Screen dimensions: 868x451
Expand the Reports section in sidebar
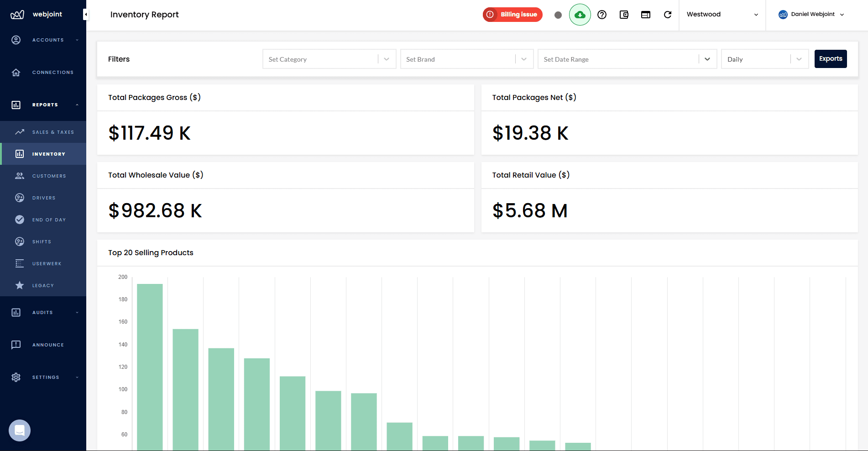(44, 105)
